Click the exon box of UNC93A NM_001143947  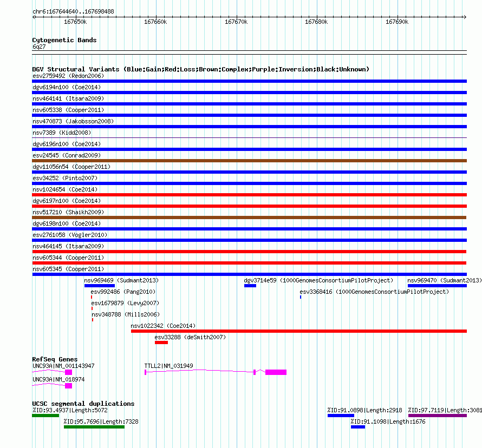coord(69,372)
